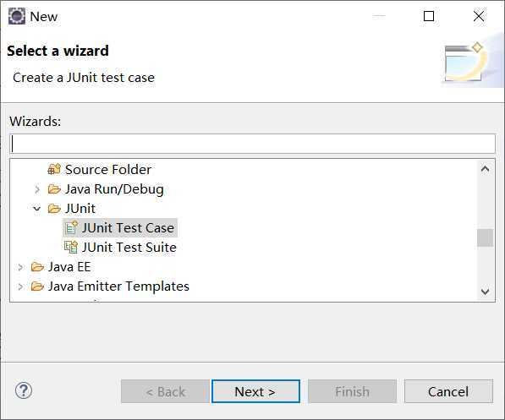Image resolution: width=505 pixels, height=420 pixels.
Task: Click the JUnit Test Case icon
Action: pos(71,228)
